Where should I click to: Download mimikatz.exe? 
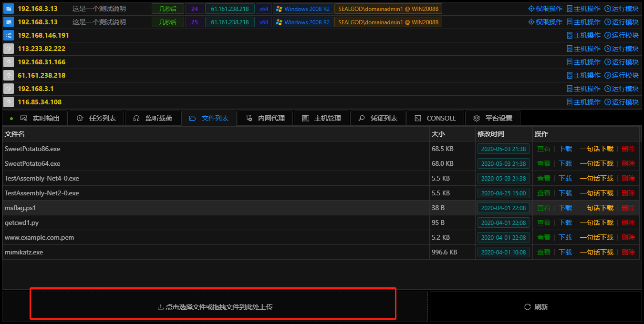click(x=565, y=252)
